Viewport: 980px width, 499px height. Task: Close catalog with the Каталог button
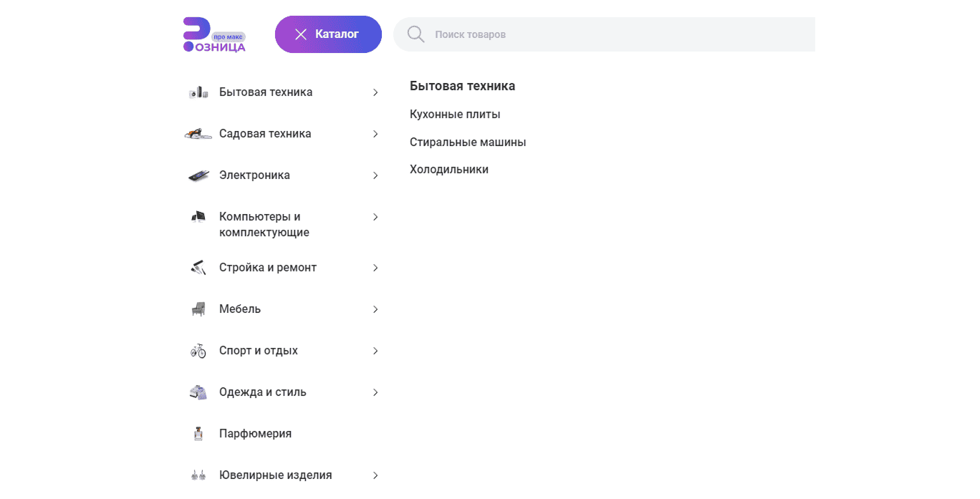pyautogui.click(x=328, y=34)
